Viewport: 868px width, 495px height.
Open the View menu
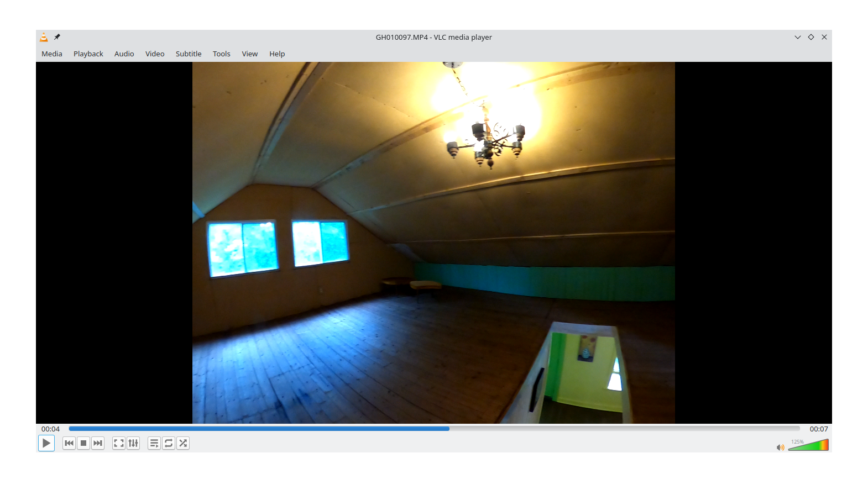[x=250, y=54]
